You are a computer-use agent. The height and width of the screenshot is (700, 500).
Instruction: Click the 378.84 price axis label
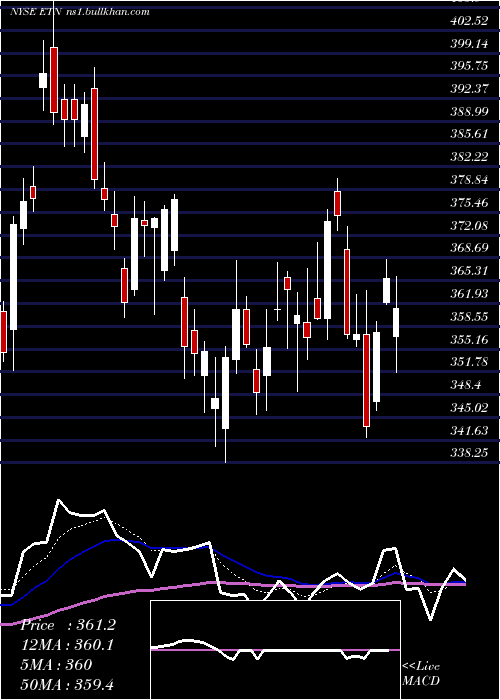pyautogui.click(x=469, y=179)
